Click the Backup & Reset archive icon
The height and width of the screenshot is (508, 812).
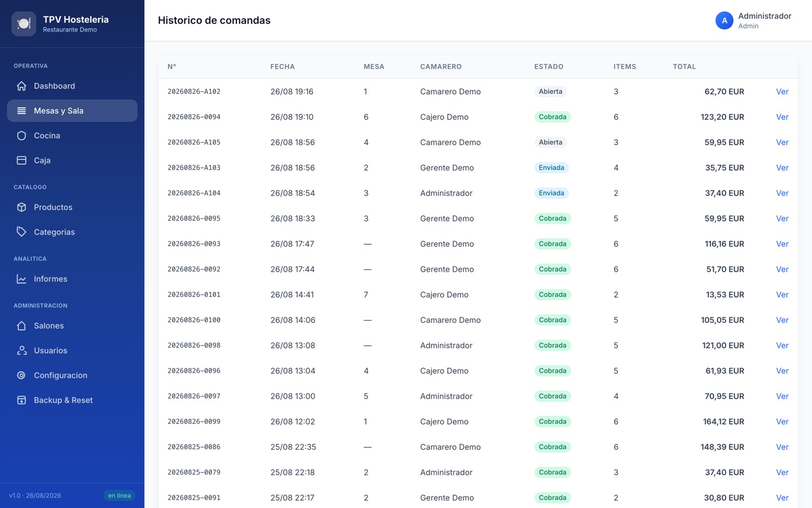[x=21, y=400]
